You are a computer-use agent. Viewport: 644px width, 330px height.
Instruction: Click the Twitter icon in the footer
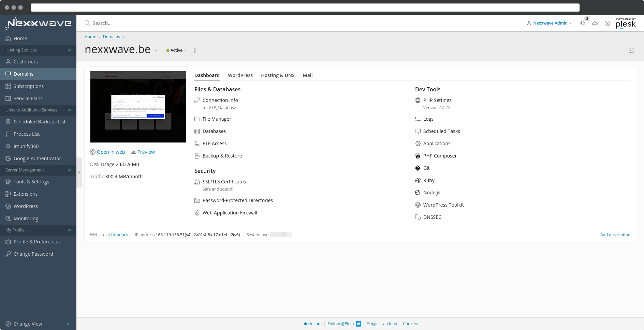tap(358, 324)
